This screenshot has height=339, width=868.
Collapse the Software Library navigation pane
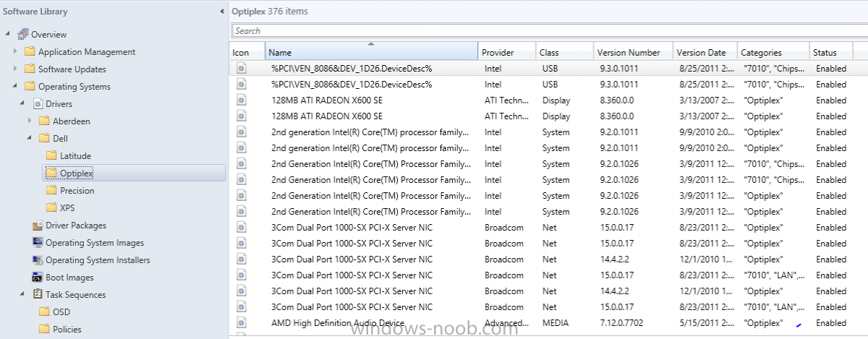coord(222,12)
